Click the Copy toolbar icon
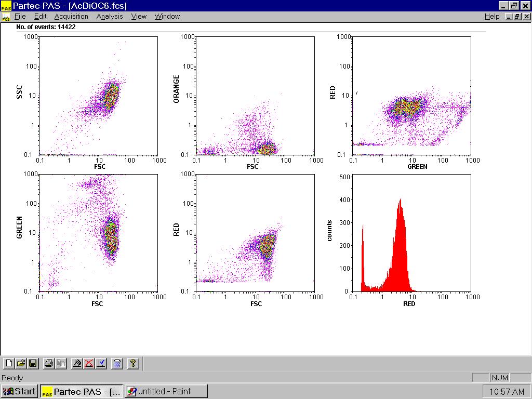 pos(61,364)
